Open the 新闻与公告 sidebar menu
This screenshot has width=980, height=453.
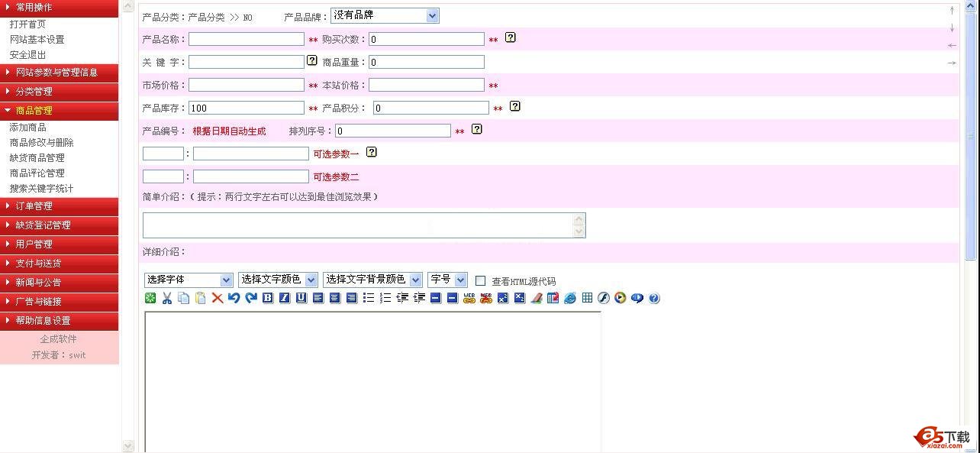click(x=59, y=283)
